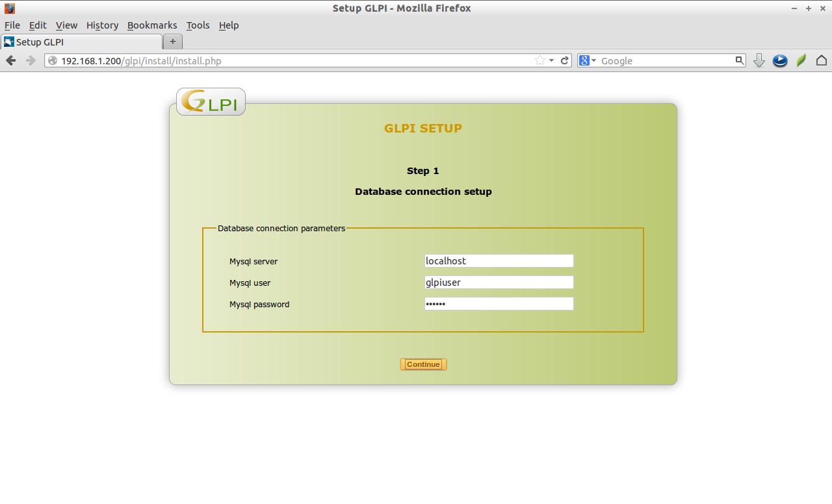
Task: Open URL history dropdown arrow
Action: 551,60
